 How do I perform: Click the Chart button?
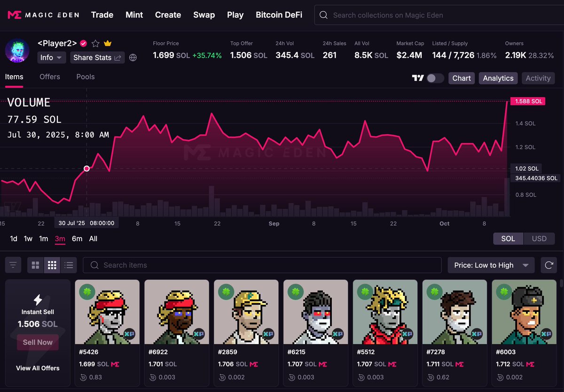[462, 78]
